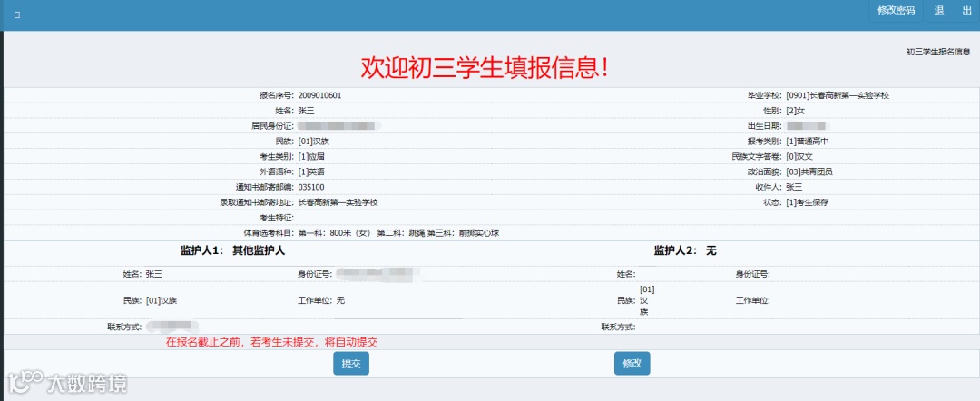The width and height of the screenshot is (980, 401).
Task: Select the 初三学生报名信息 label
Action: 938,52
